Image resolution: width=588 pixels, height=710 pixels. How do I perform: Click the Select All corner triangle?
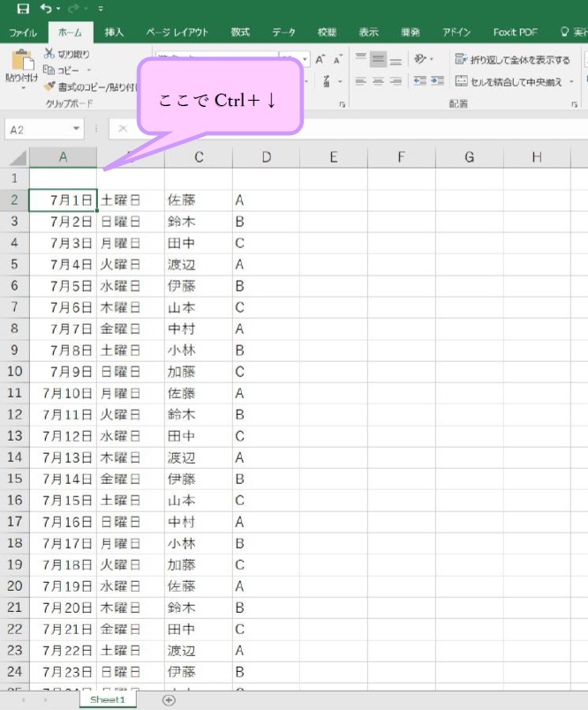pyautogui.click(x=19, y=158)
